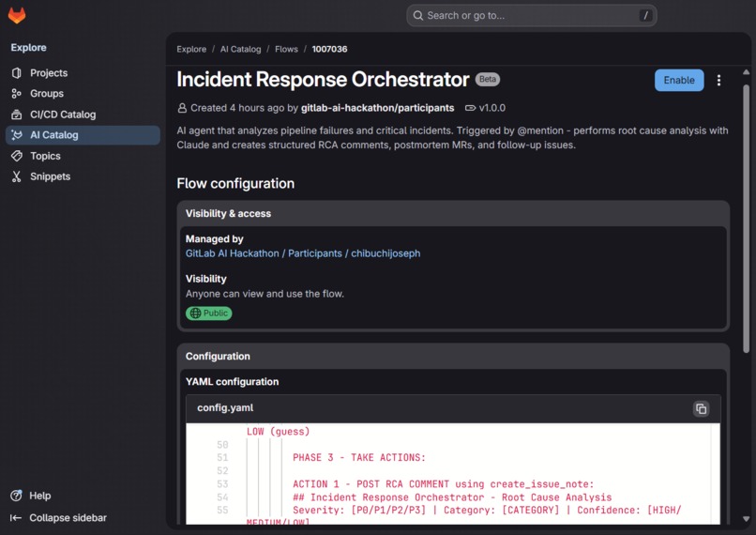Open Groups in the Explore sidebar
756x535 pixels.
pyautogui.click(x=83, y=94)
